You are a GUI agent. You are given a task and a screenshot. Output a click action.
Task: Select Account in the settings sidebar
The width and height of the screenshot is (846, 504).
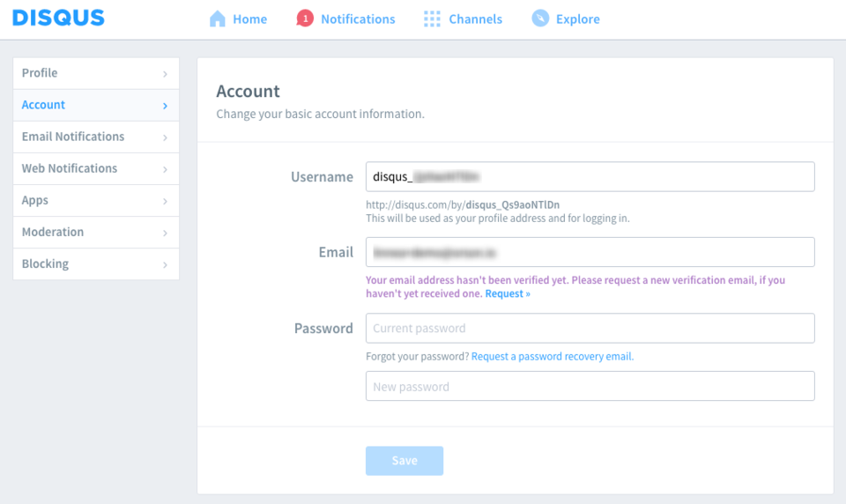(96, 105)
